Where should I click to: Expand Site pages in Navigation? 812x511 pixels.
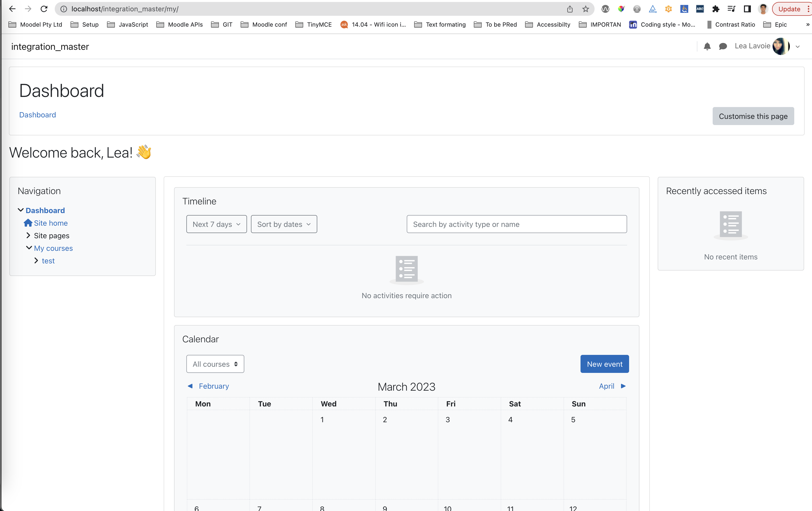pyautogui.click(x=28, y=236)
